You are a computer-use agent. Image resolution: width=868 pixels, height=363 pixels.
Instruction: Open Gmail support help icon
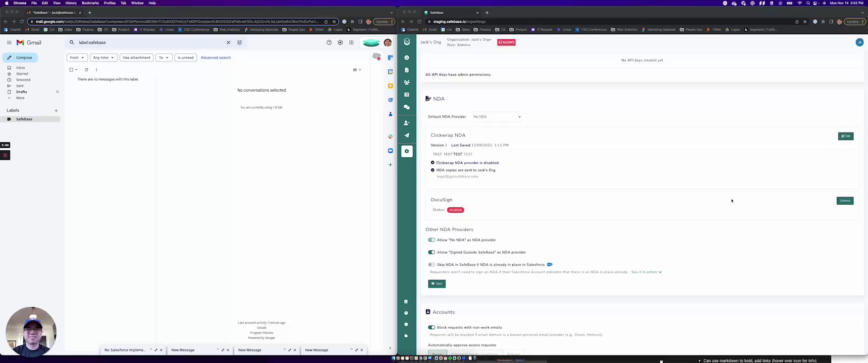coord(329,42)
